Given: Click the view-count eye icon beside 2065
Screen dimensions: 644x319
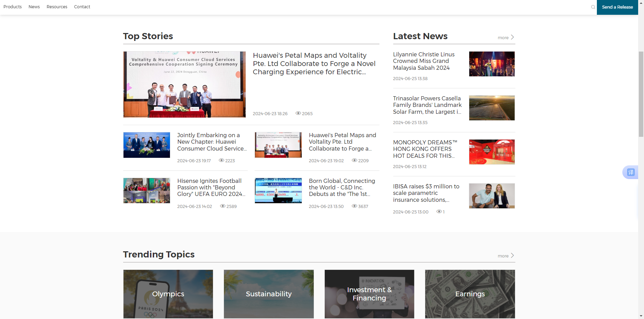Looking at the screenshot, I should click(x=298, y=113).
